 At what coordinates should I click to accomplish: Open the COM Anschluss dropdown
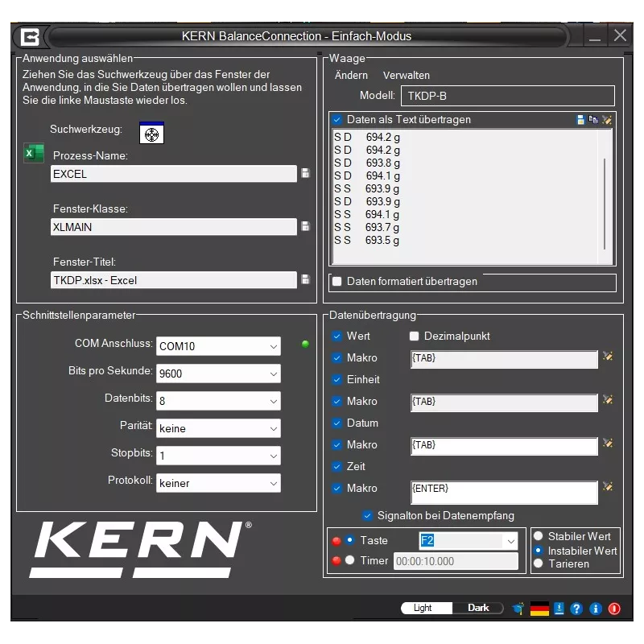pos(275,345)
